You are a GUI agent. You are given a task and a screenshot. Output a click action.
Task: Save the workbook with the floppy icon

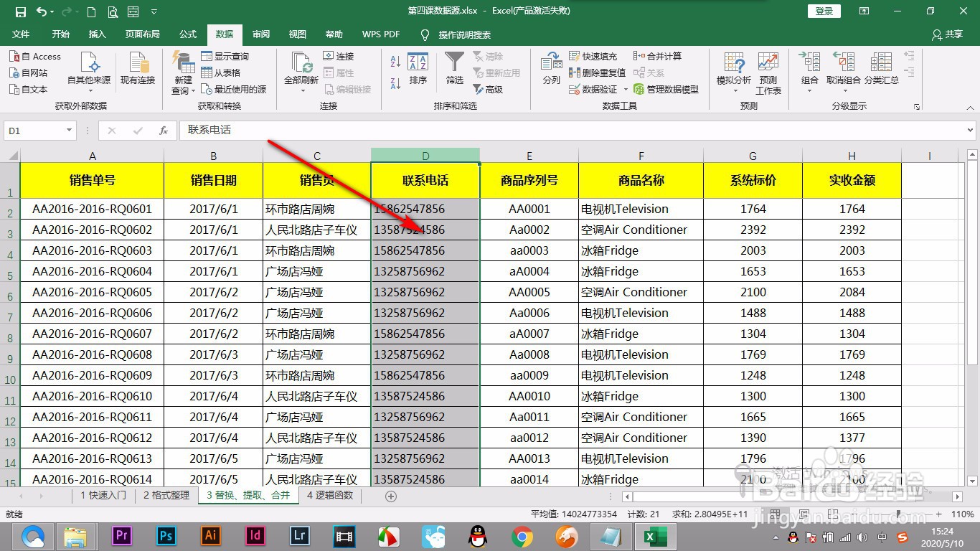[x=20, y=11]
